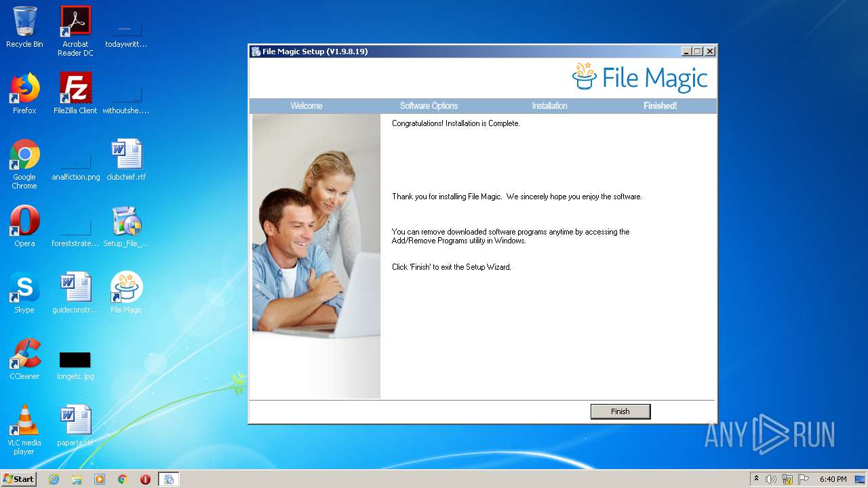Select the Finished! step tab
The image size is (868, 488).
tap(660, 106)
